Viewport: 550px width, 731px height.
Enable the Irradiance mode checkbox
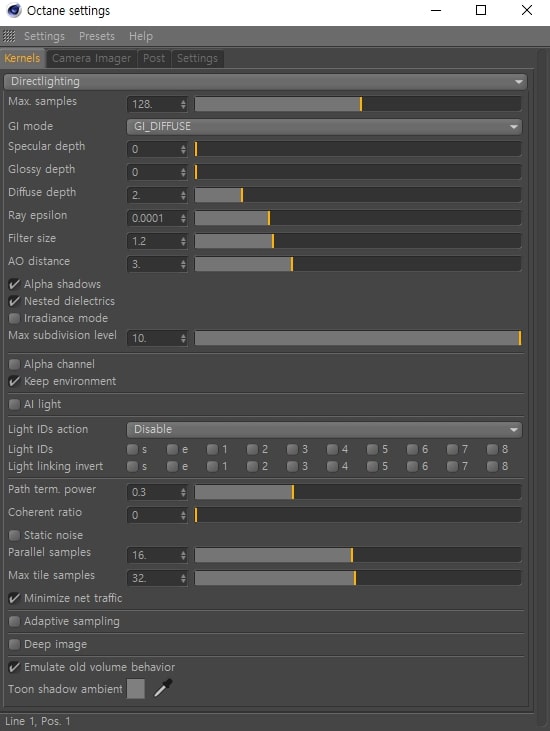[14, 318]
